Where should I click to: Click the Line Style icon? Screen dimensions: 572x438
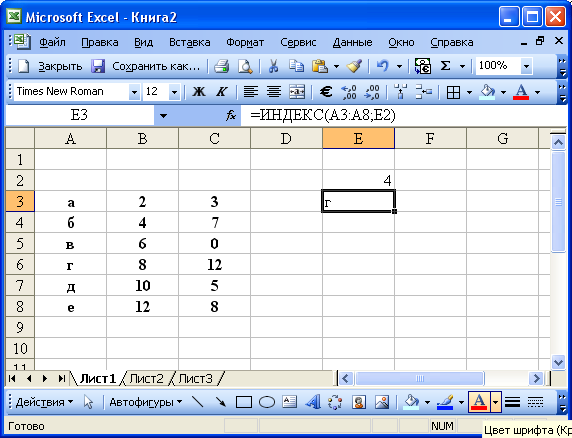coord(513,402)
